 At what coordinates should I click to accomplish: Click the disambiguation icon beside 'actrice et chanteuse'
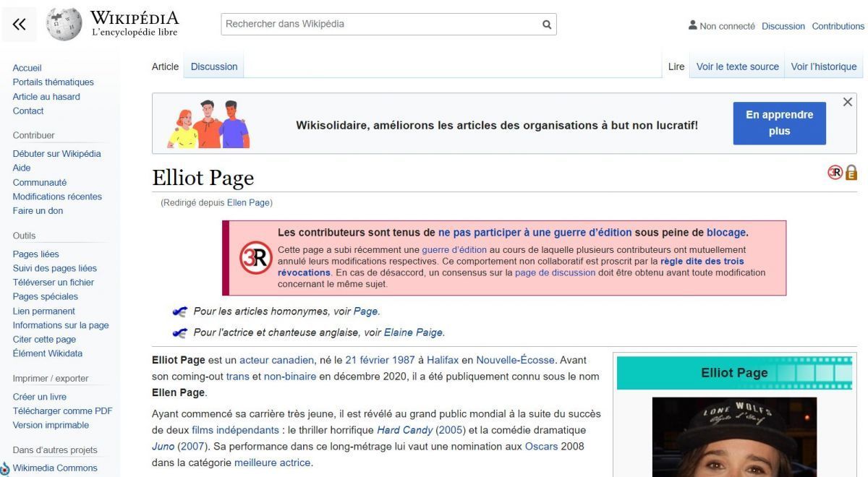[x=180, y=333]
